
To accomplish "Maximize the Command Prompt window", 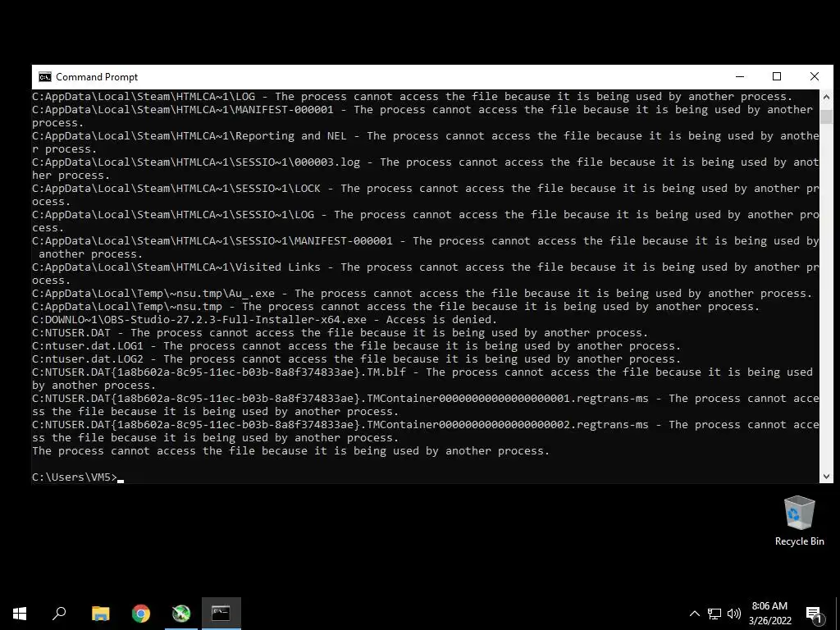I will pyautogui.click(x=777, y=76).
